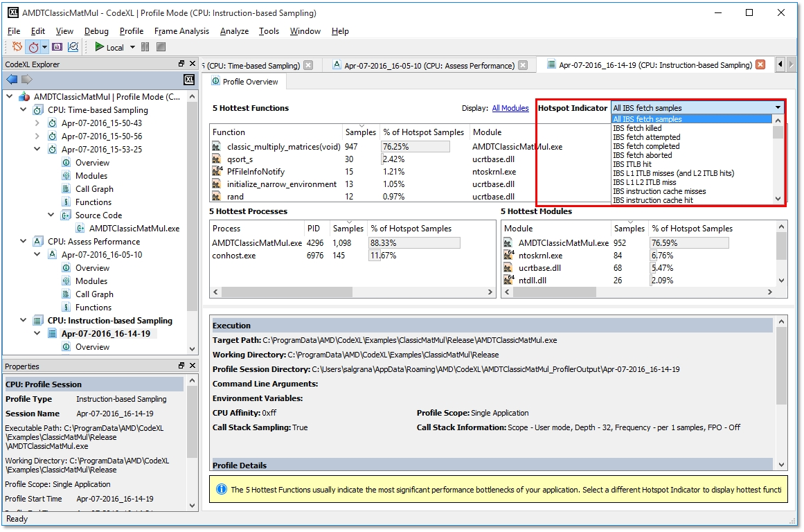Navigate back with blue left arrow
This screenshot has height=532, width=804.
pyautogui.click(x=11, y=80)
